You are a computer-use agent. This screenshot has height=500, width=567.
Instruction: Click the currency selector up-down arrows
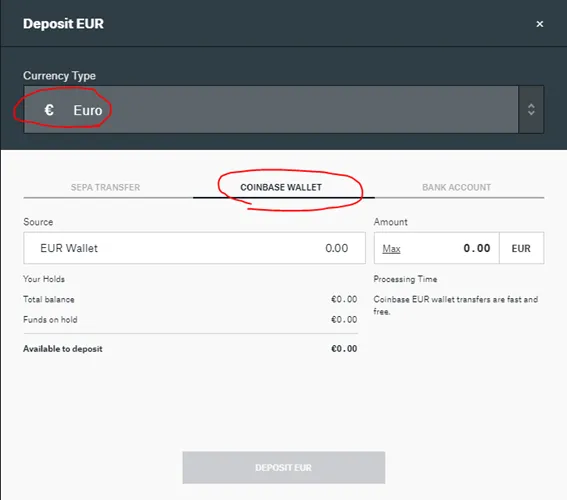[531, 110]
